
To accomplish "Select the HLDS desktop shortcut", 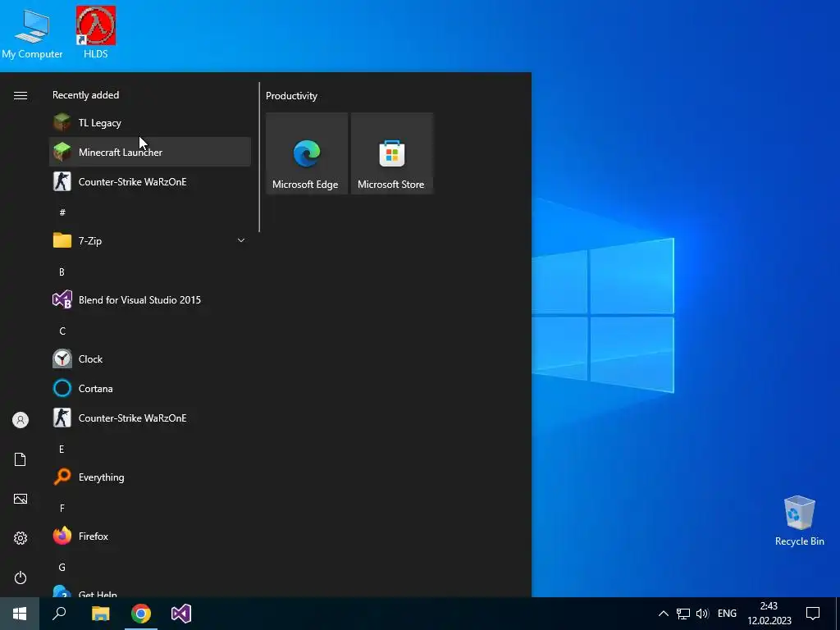I will (x=96, y=32).
